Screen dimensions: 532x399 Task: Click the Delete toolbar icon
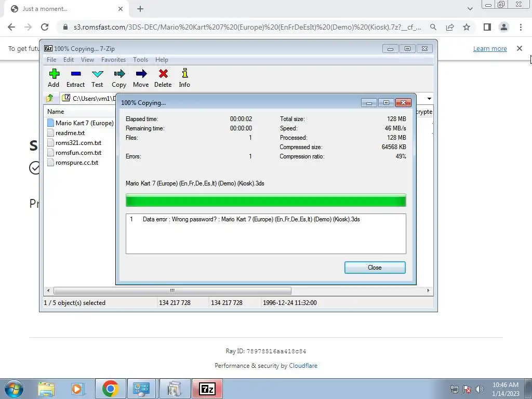point(163,78)
